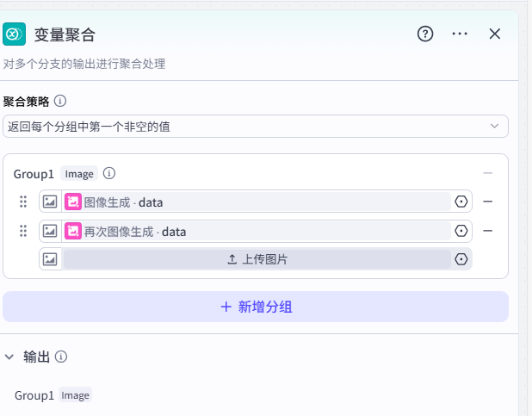Image resolution: width=532 pixels, height=416 pixels.
Task: Click the 上传图片 upload button
Action: [x=257, y=259]
